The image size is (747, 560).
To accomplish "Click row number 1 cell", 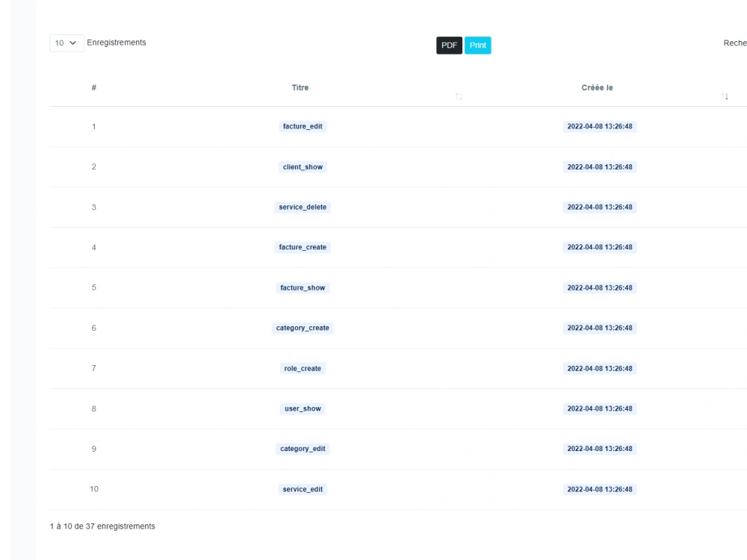I will pos(94,127).
